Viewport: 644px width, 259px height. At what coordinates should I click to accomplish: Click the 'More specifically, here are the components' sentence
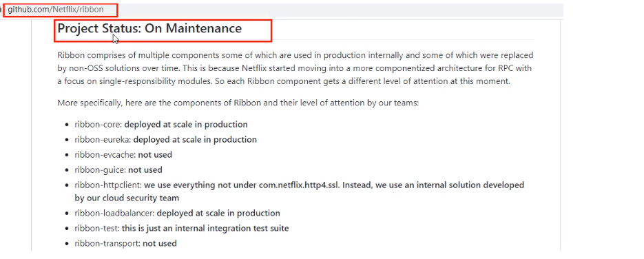(x=238, y=103)
